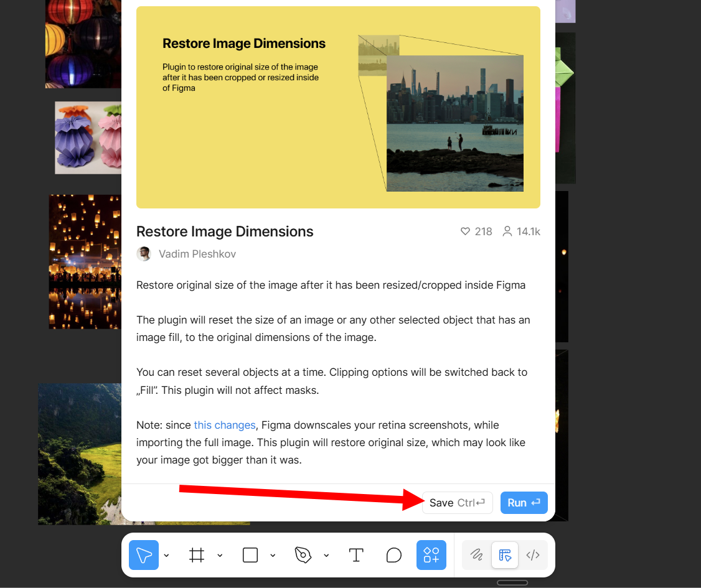Select the purple and pink paper origami image
The width and height of the screenshot is (701, 588).
click(88, 138)
